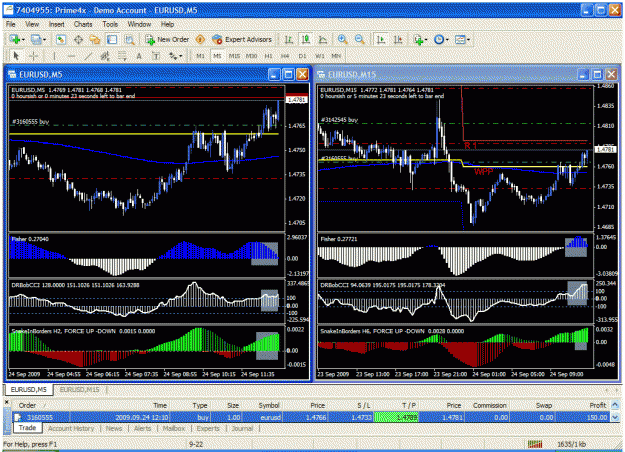Viewport: 625px width, 452px height.
Task: Switch timeframe to W1
Action: pos(320,56)
